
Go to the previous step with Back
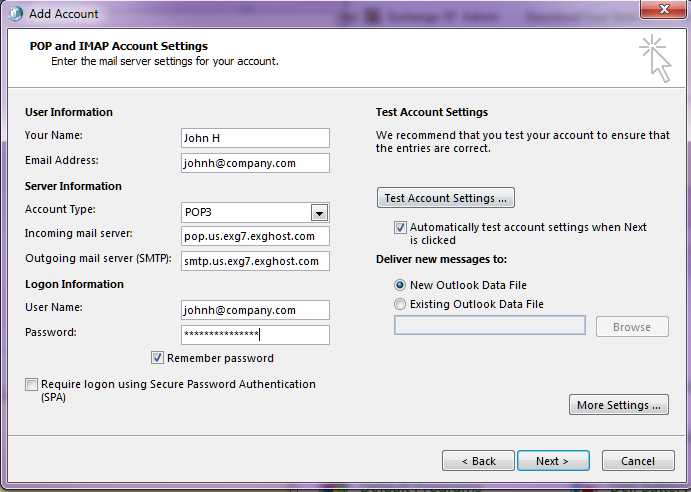pyautogui.click(x=478, y=461)
